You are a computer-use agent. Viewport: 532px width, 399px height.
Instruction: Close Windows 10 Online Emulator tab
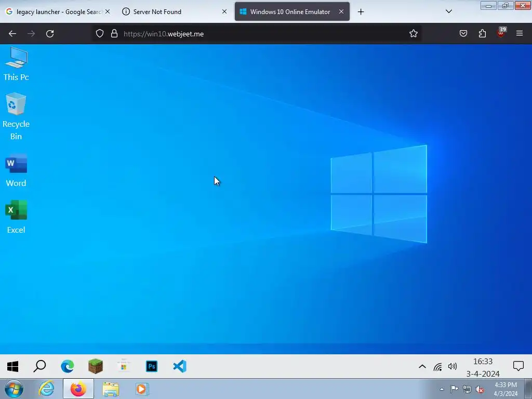tap(341, 12)
